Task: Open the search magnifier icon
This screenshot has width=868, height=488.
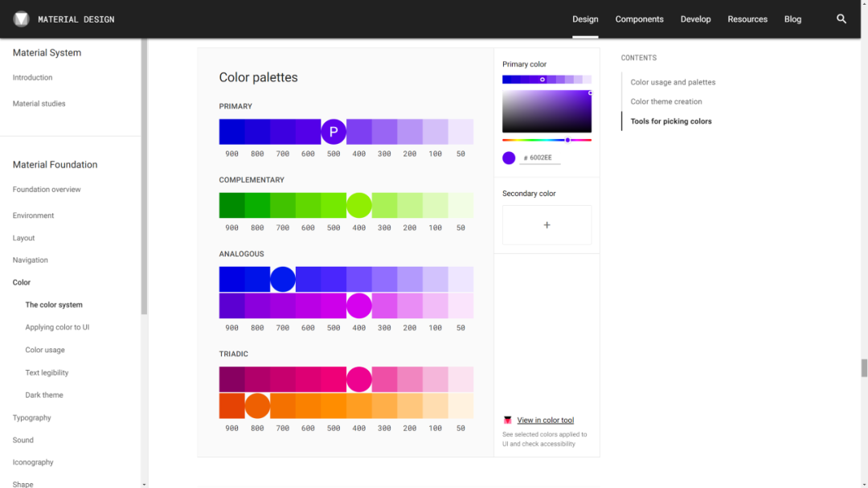Action: 841,18
